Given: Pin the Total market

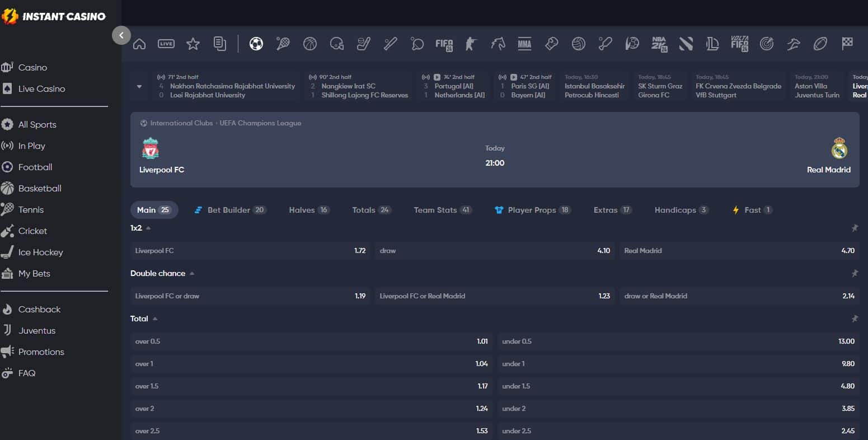Looking at the screenshot, I should point(855,319).
